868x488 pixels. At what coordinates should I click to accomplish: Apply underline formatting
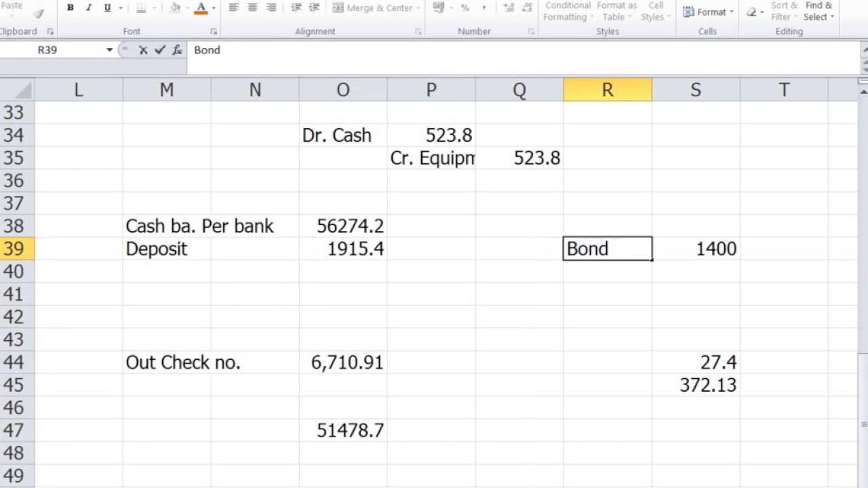107,8
